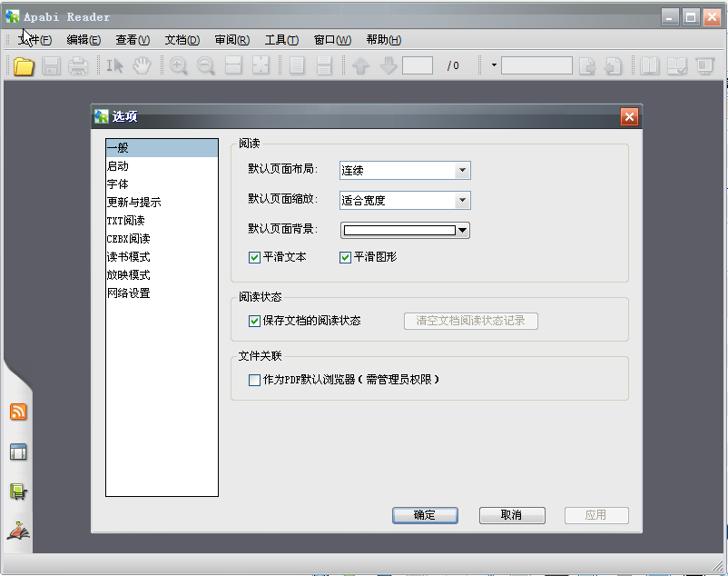Click the Zoom In magnifier icon

point(178,66)
